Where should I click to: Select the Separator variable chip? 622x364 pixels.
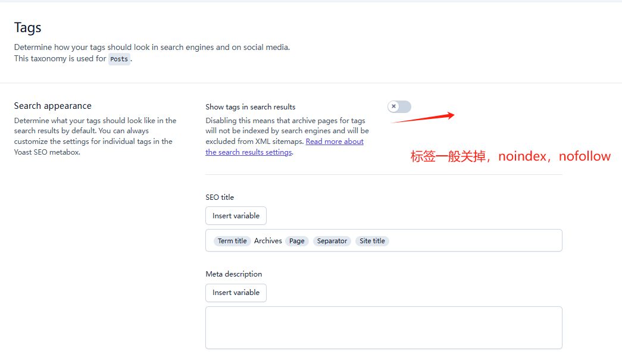click(x=332, y=241)
